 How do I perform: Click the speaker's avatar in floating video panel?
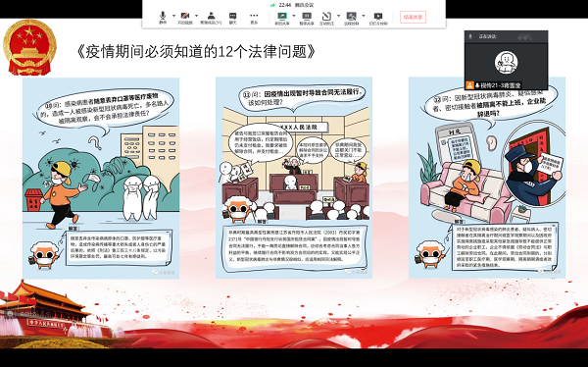click(506, 63)
